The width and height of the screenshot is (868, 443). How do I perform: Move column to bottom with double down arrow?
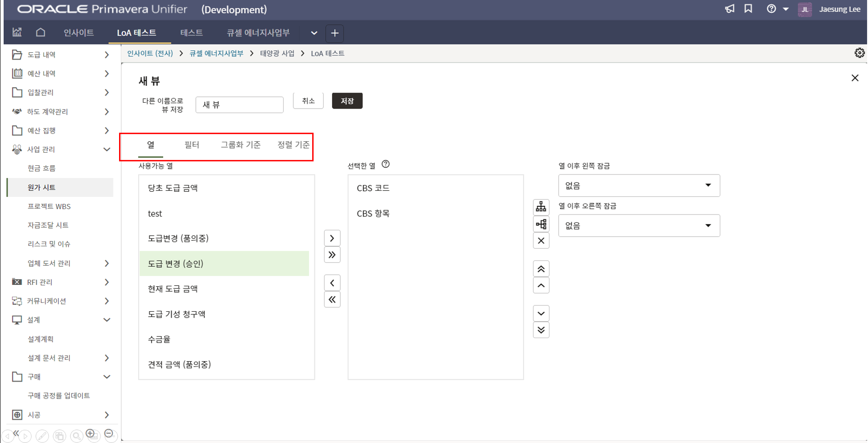click(x=541, y=330)
